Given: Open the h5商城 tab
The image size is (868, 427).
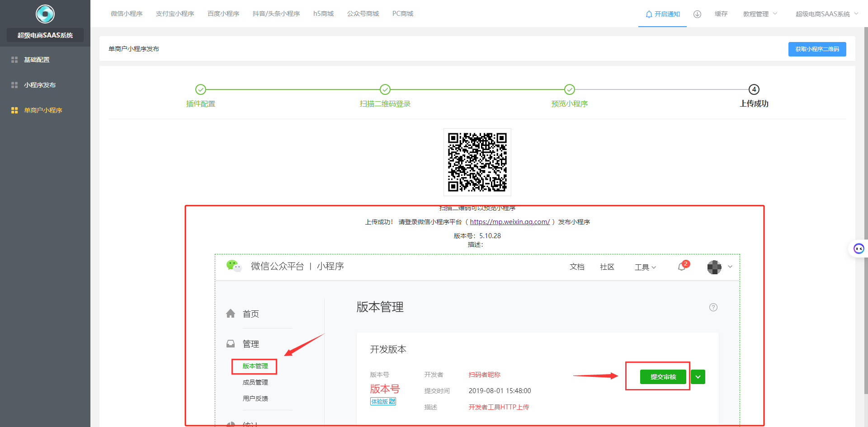Looking at the screenshot, I should pos(323,14).
